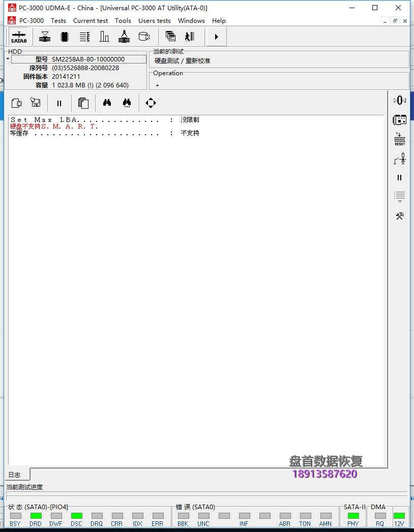Image resolution: width=414 pixels, height=532 pixels.
Task: Click the PHY SATA-II indicator light
Action: point(353,516)
